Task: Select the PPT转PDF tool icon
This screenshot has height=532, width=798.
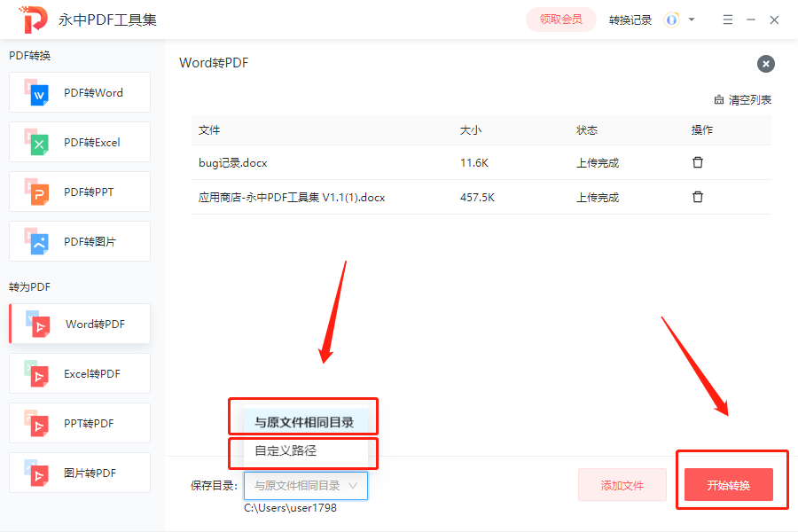Action: (38, 424)
